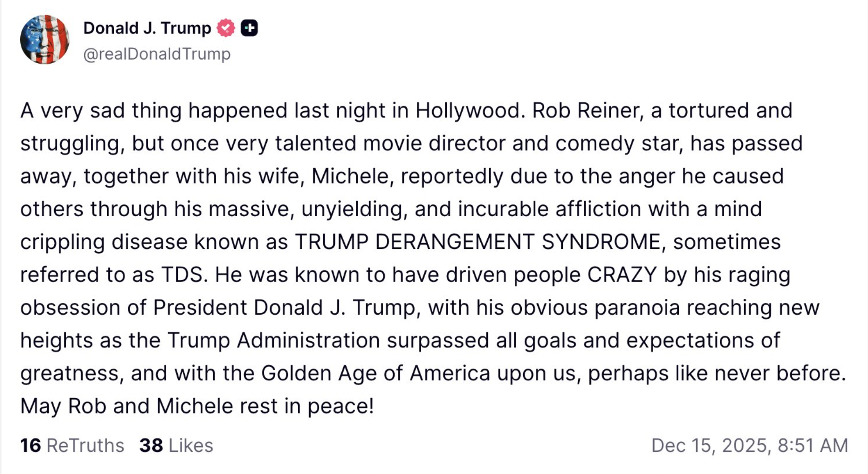Click the black plus badge icon
The height and width of the screenshot is (474, 868).
249,28
